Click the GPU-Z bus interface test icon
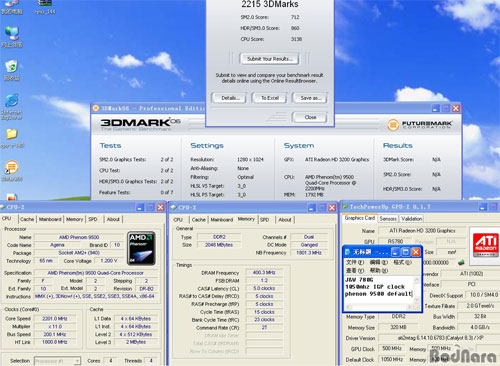Viewport: 500px width, 366px height. 461,263
